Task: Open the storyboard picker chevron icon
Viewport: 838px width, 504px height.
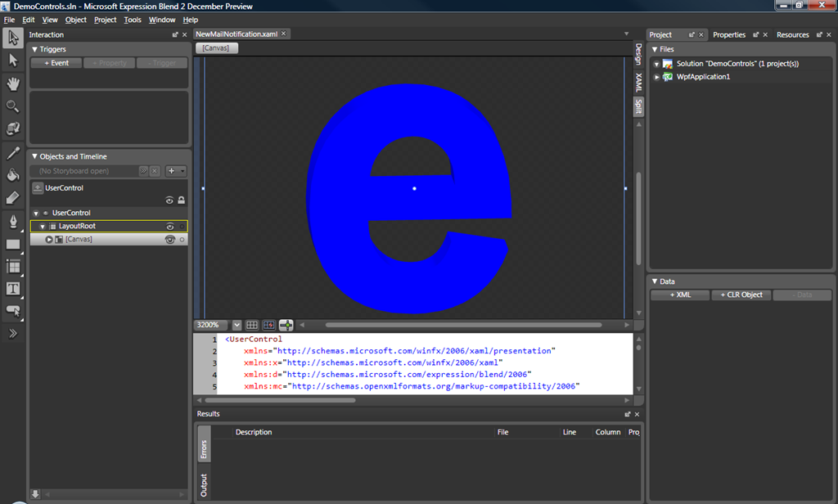Action: (143, 171)
